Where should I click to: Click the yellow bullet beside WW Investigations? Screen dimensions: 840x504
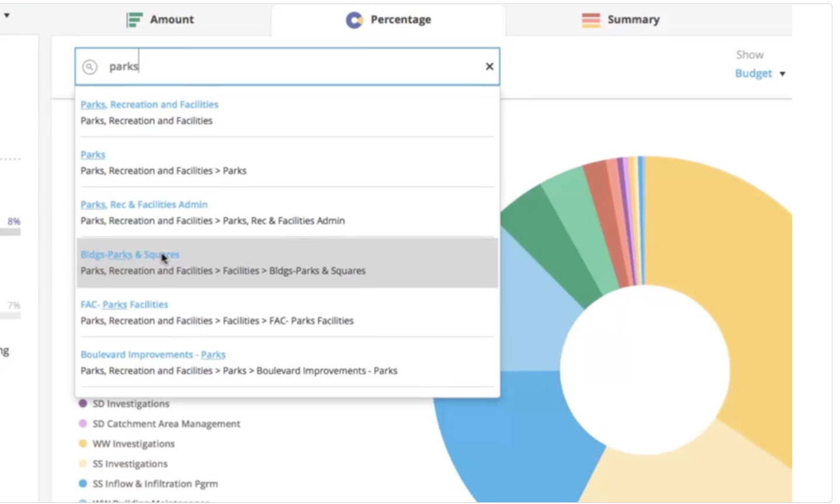tap(81, 444)
